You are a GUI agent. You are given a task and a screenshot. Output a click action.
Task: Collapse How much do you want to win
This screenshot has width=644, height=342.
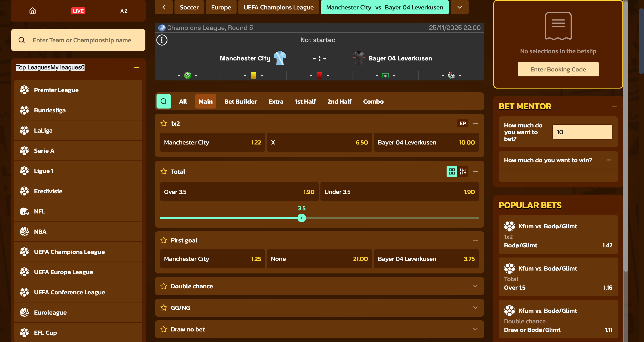point(609,160)
